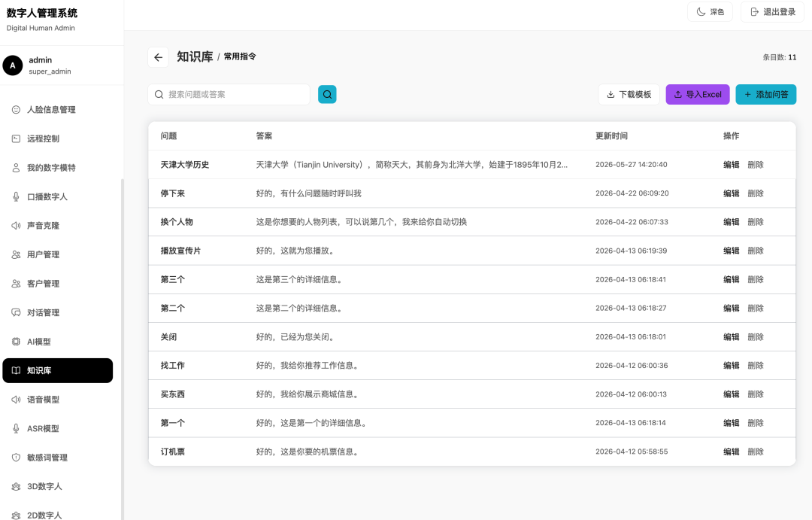Click the 远程控制 terminal icon in sidebar
The height and width of the screenshot is (520, 812).
pos(16,138)
